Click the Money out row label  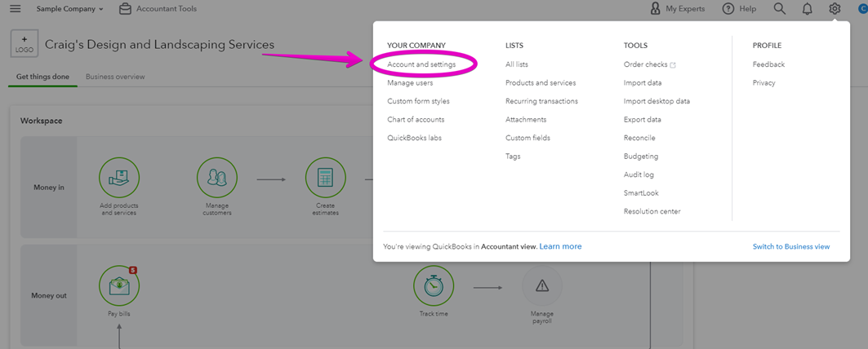click(49, 296)
